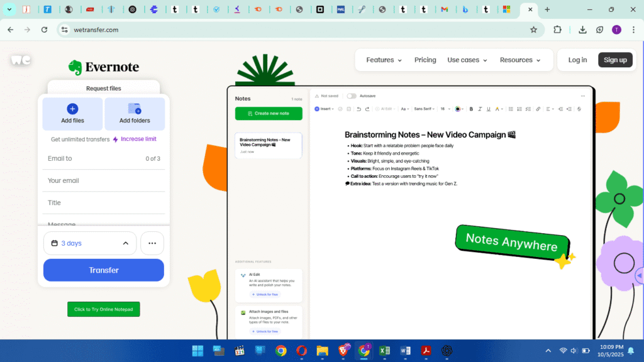Toggle the Autosave switch in the note editor
The width and height of the screenshot is (644, 362).
[x=351, y=96]
